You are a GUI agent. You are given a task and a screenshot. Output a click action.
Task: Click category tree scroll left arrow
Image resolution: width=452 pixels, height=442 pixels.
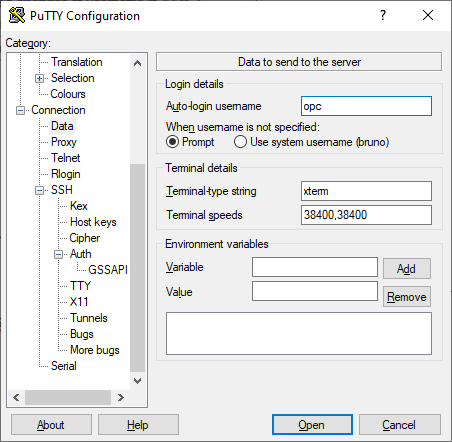pos(16,397)
